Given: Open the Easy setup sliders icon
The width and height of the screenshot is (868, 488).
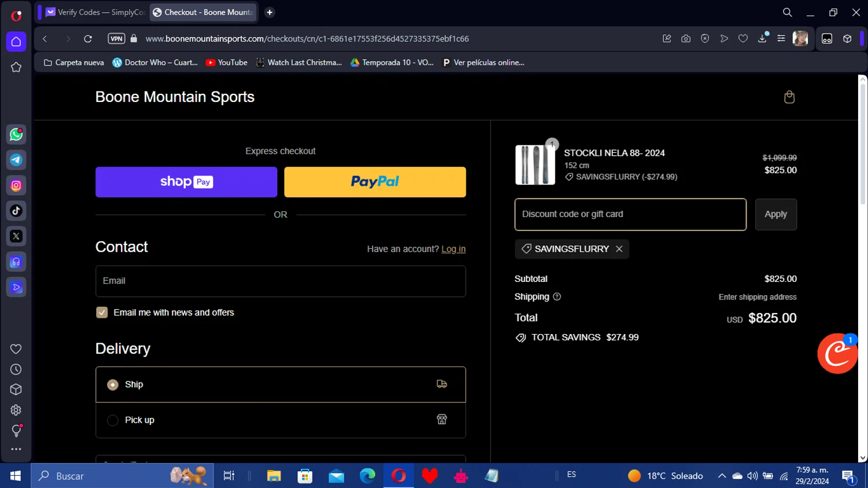Looking at the screenshot, I should click(x=781, y=39).
